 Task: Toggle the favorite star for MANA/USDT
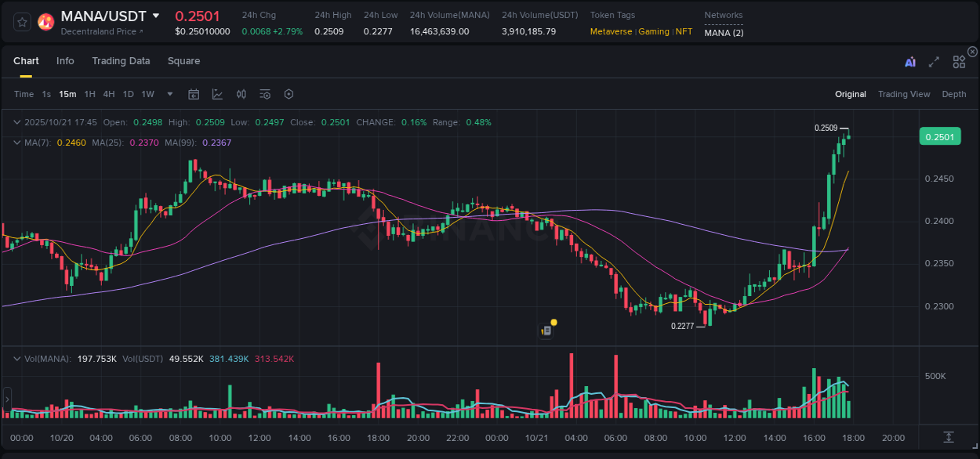point(21,21)
